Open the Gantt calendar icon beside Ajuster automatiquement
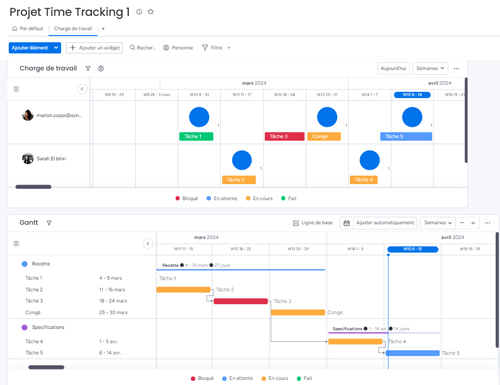Image resolution: width=500 pixels, height=385 pixels. point(347,223)
